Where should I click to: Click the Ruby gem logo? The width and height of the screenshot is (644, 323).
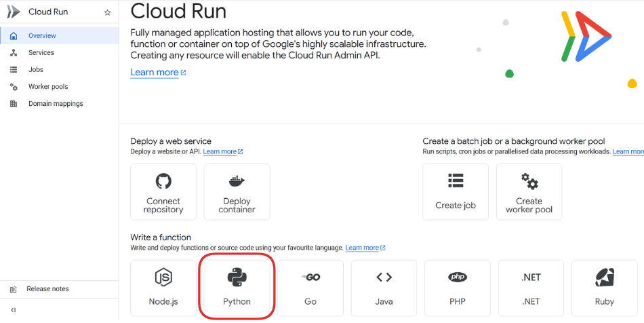(605, 278)
